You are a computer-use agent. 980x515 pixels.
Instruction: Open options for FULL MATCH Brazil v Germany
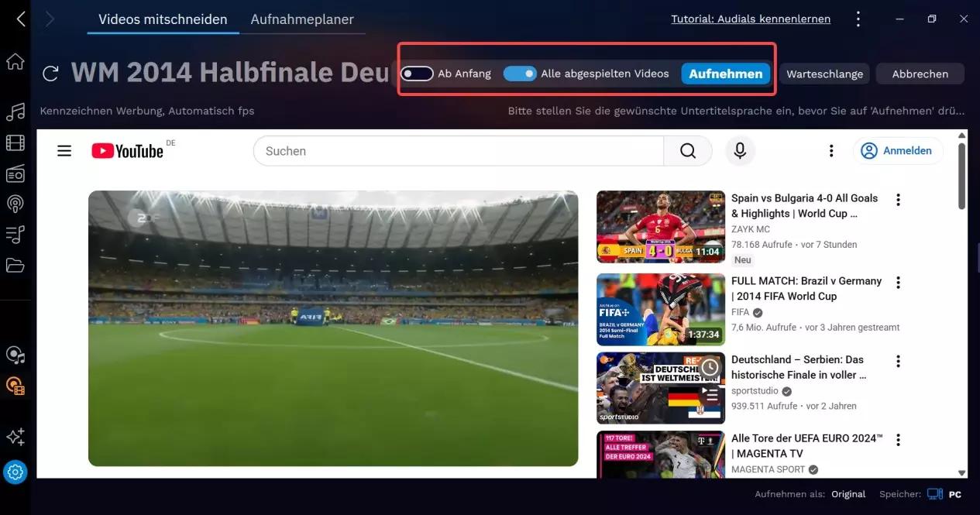point(899,283)
